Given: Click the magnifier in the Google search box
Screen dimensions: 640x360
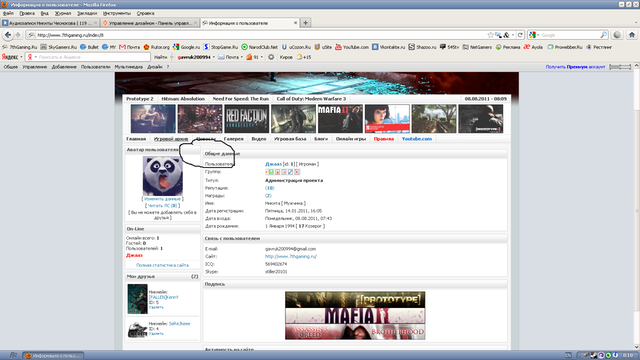Looking at the screenshot, I should pos(603,35).
